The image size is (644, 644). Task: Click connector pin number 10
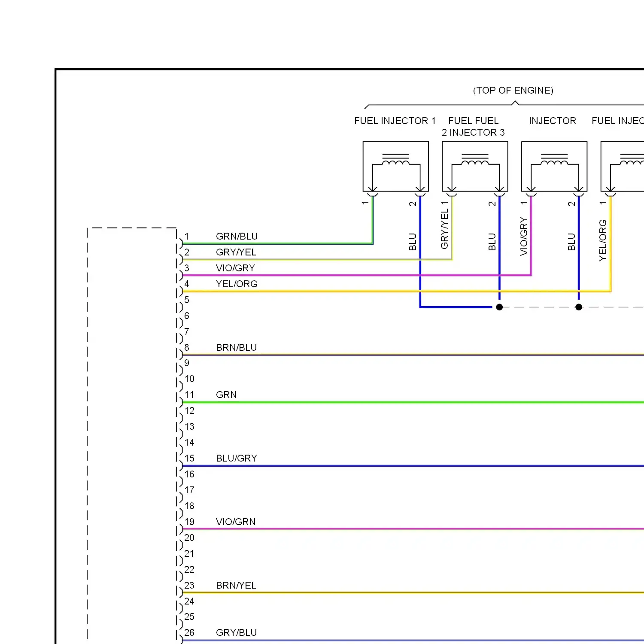pyautogui.click(x=189, y=379)
